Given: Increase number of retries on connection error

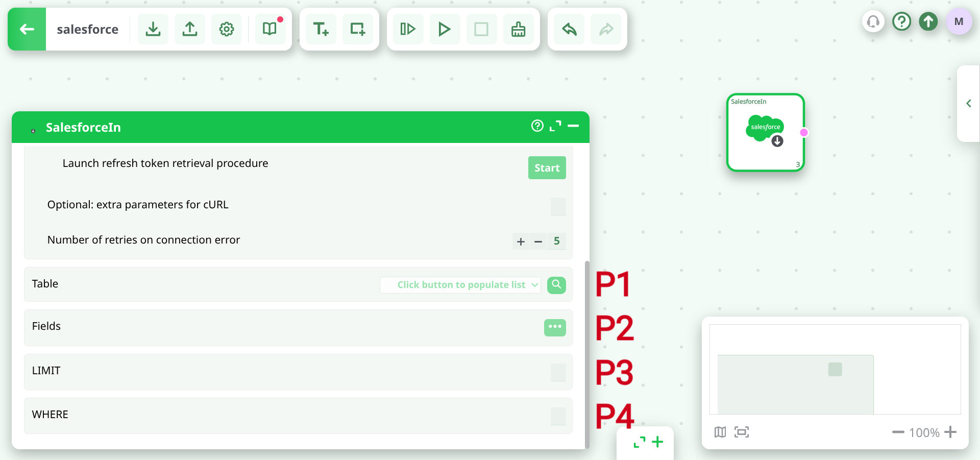Looking at the screenshot, I should coord(521,241).
